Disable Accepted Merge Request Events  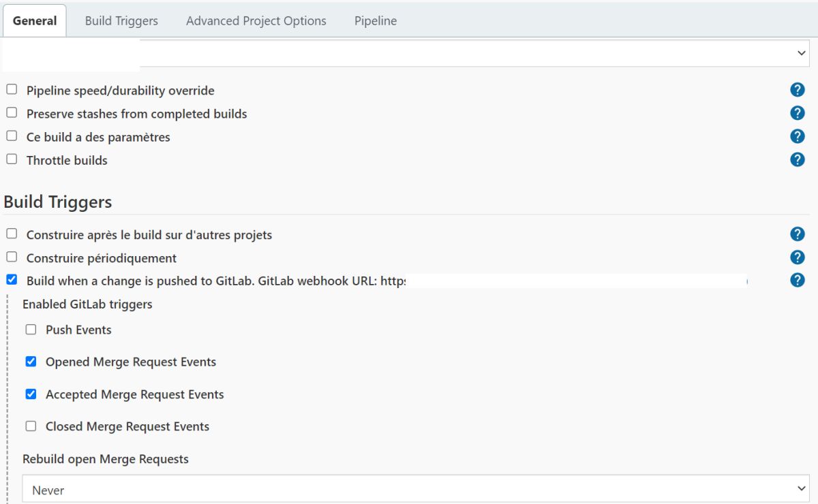(31, 394)
